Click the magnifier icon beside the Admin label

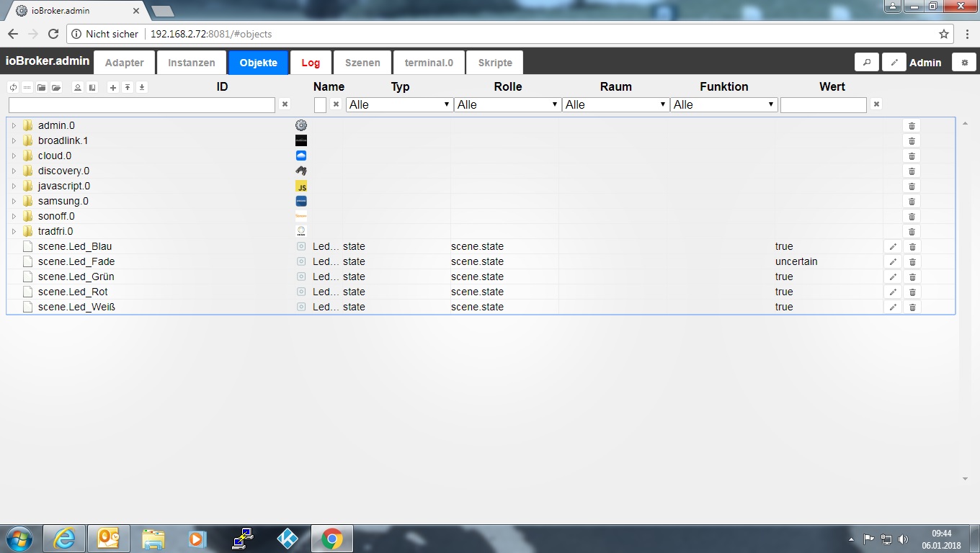pyautogui.click(x=866, y=63)
